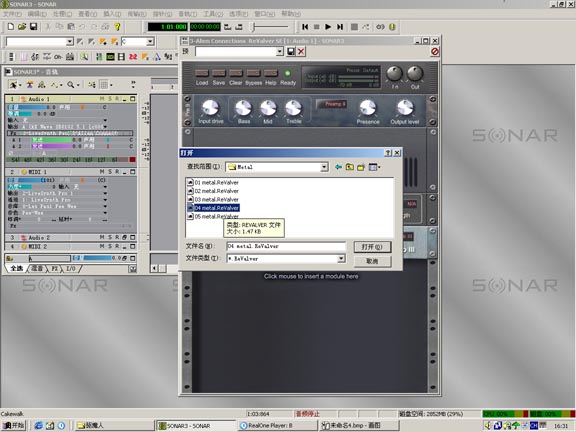Arm MIDI 2 track for recording
The width and height of the screenshot is (576, 432).
point(117,246)
